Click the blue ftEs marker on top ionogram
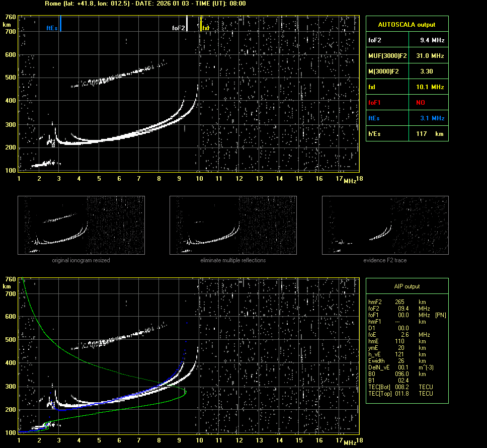The width and height of the screenshot is (487, 448). coord(60,24)
